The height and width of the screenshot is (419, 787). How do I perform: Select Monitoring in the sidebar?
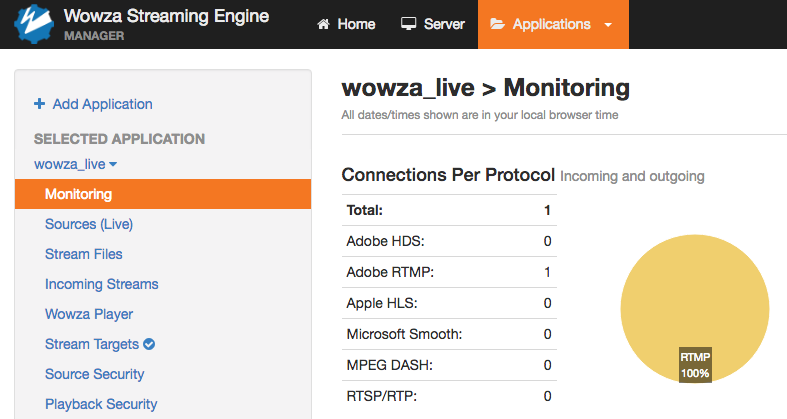(78, 194)
